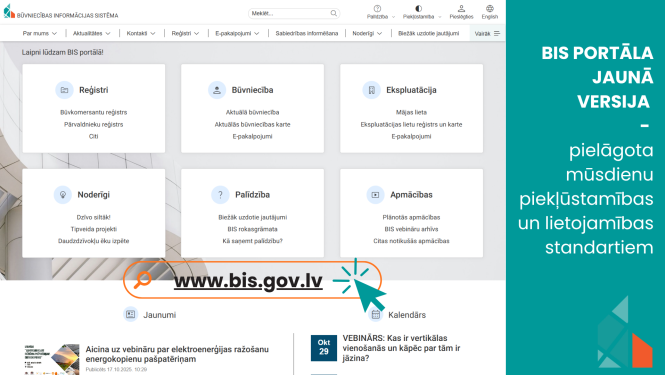Open Būvkomersantu reģistrs link
Screen dimensions: 665x375
coord(93,112)
